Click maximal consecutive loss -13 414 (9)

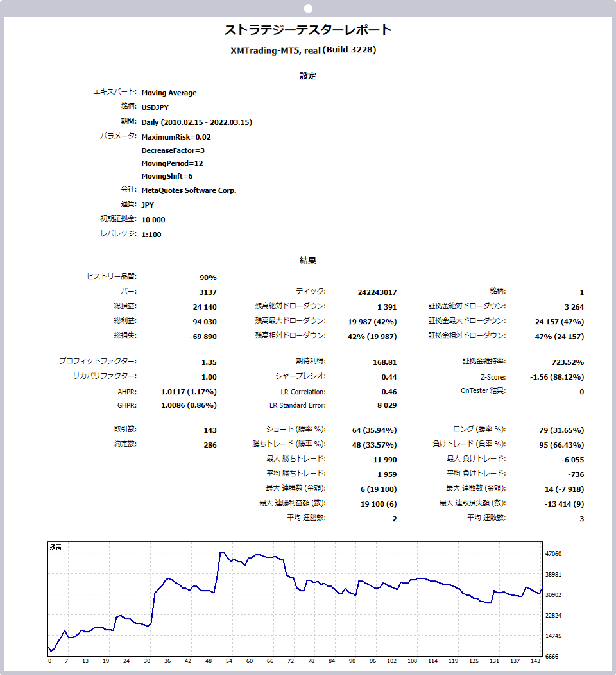(x=564, y=504)
